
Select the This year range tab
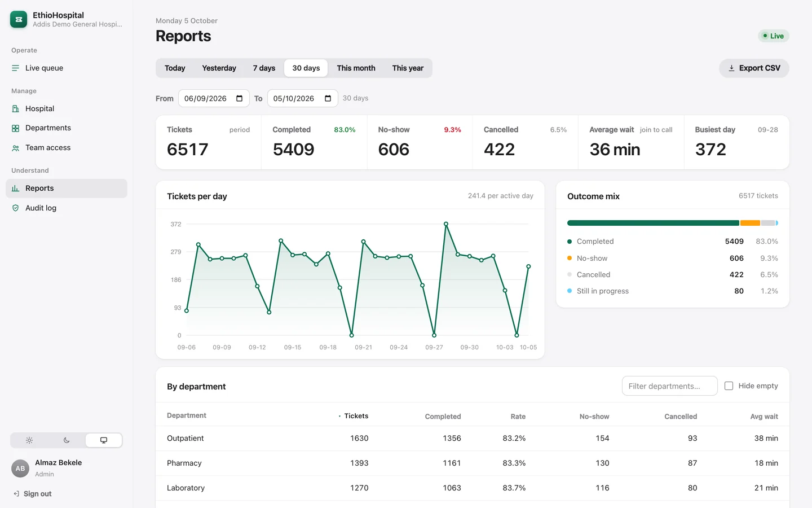(408, 68)
